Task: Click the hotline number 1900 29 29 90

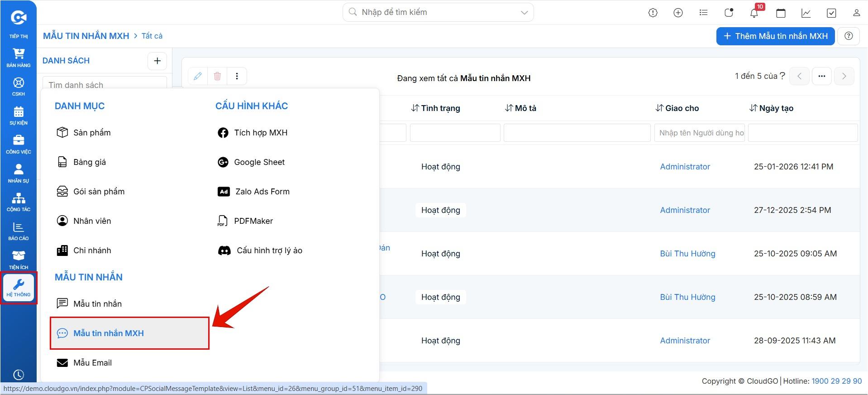Action: tap(836, 381)
